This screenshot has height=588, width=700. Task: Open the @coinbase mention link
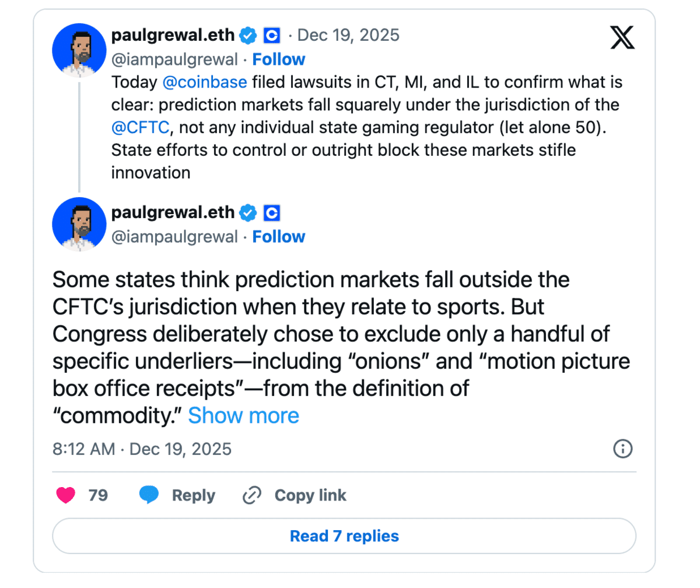click(x=204, y=83)
